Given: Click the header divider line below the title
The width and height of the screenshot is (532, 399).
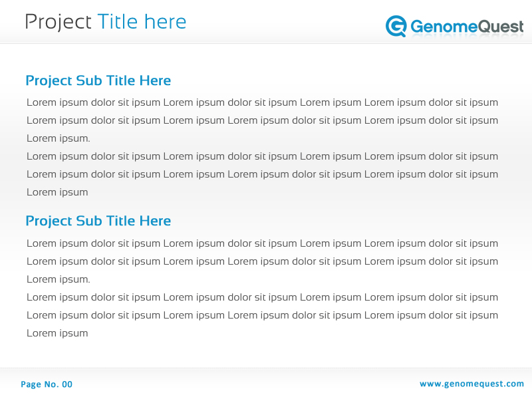Looking at the screenshot, I should [266, 43].
